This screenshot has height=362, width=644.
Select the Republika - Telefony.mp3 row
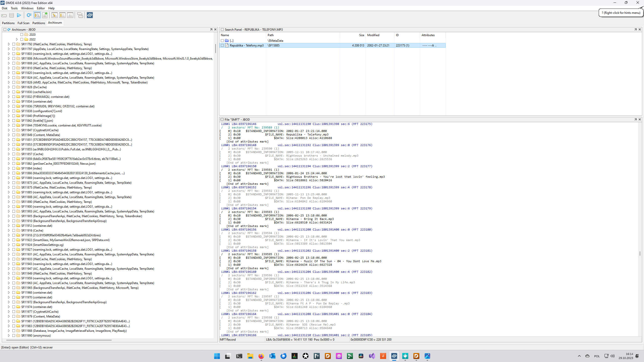point(332,46)
